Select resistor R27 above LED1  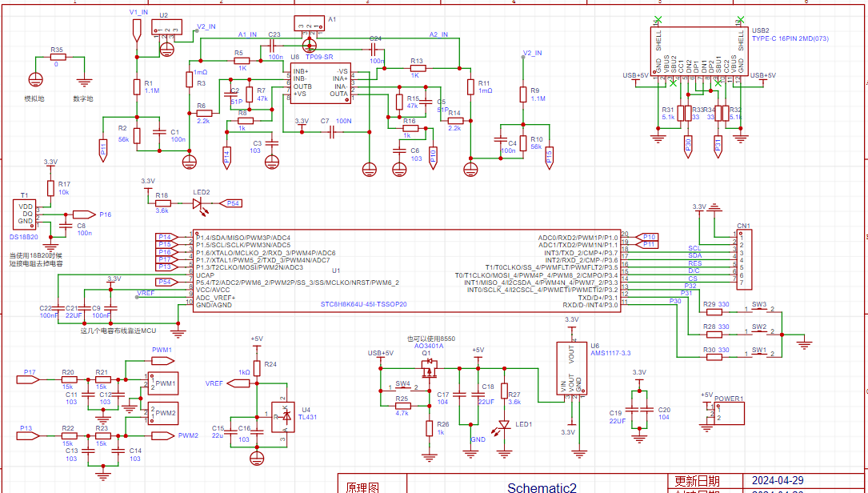(504, 391)
